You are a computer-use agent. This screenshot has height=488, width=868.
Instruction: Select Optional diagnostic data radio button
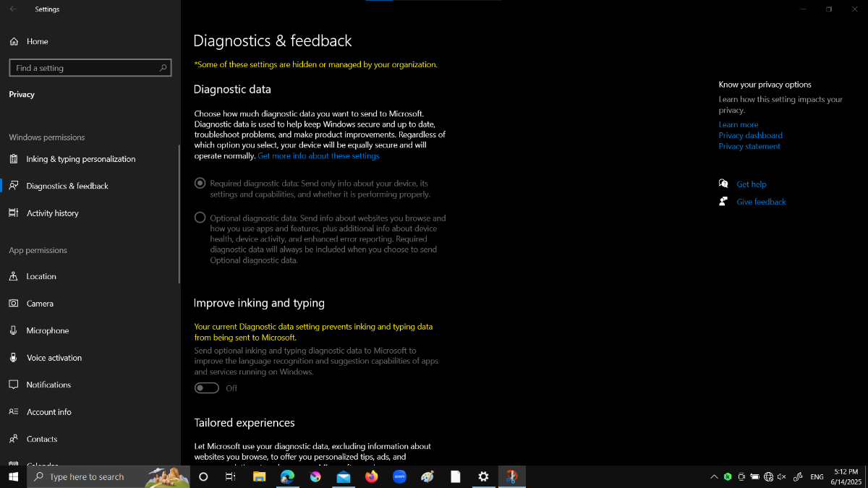pos(200,218)
